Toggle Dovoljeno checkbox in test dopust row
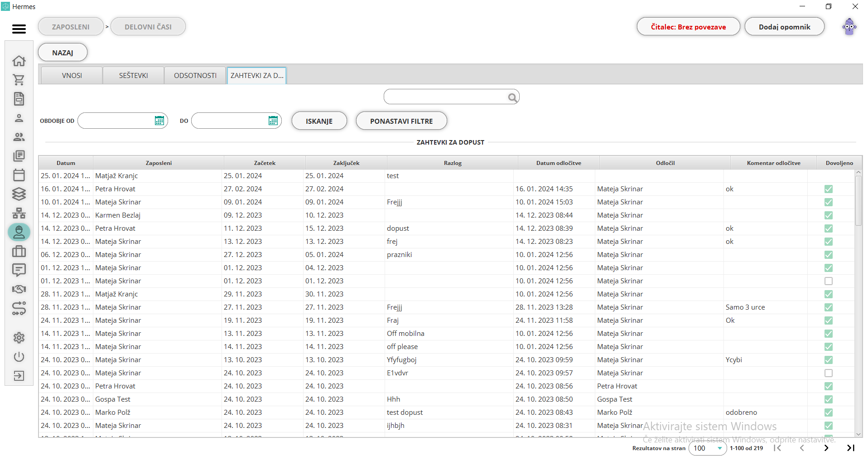 point(829,413)
